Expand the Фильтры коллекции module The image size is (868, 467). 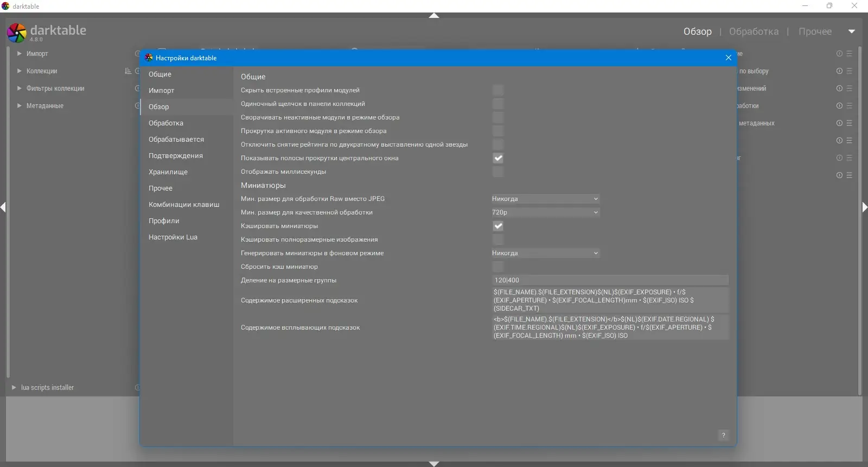[20, 89]
